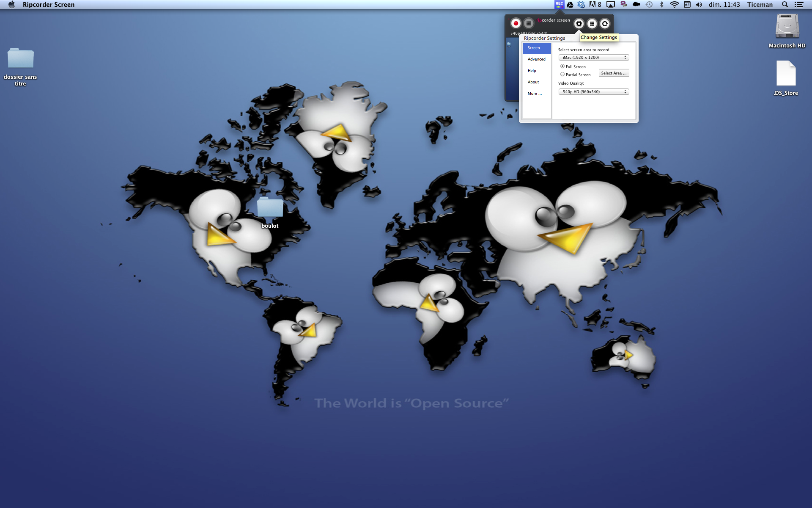Click the gray stop recording button
812x508 pixels.
click(528, 23)
